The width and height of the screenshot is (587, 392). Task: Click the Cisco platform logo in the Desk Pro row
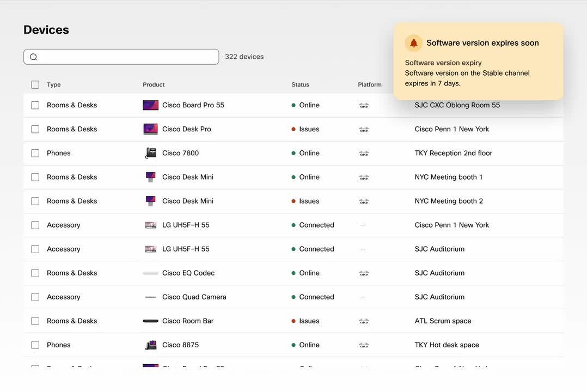[x=364, y=129]
